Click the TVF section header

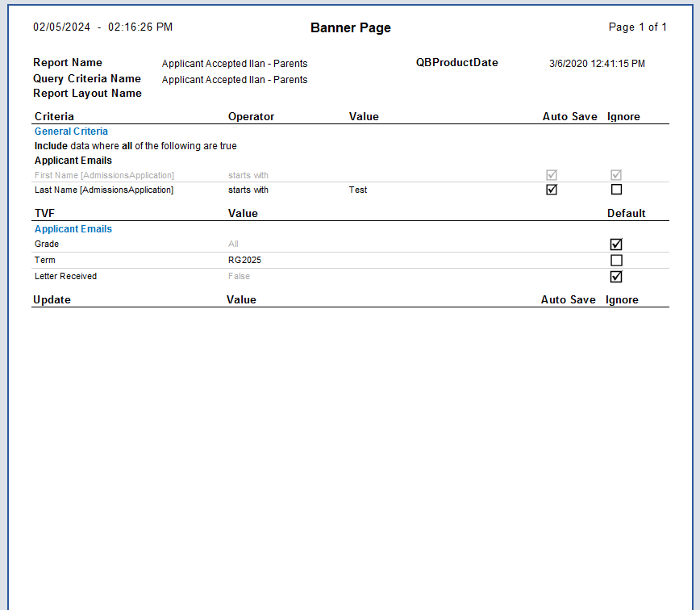tap(44, 213)
